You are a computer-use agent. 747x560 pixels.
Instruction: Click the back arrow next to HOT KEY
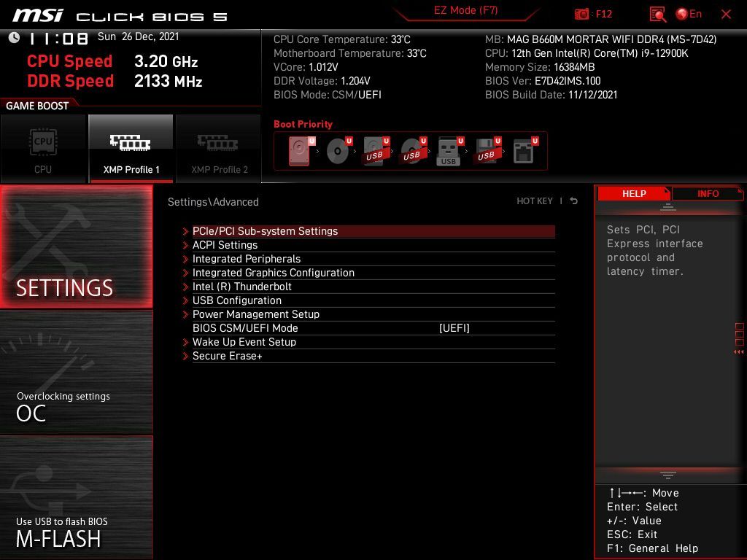pyautogui.click(x=574, y=201)
